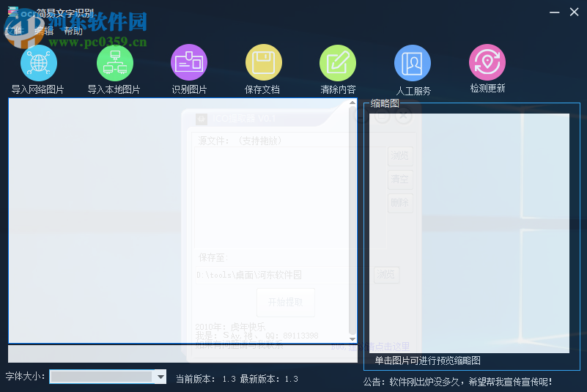Check for updates with 检测更新 icon
The image size is (587, 392).
coord(487,62)
